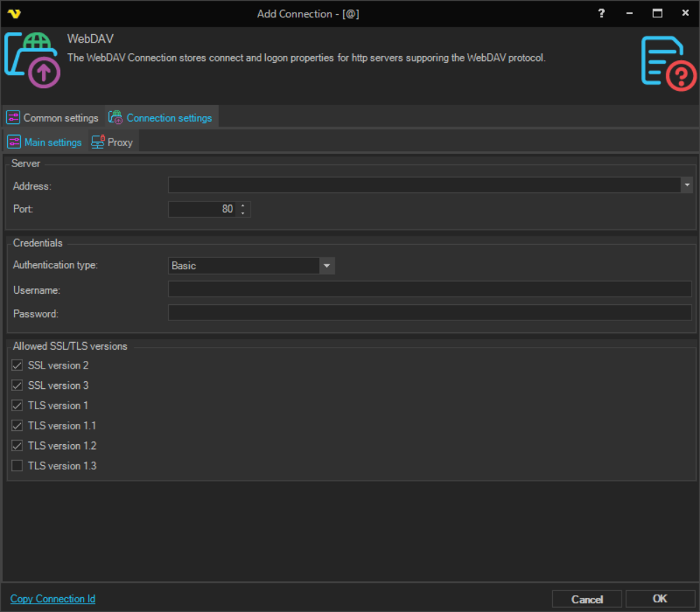Open the Authentication type dropdown
This screenshot has width=700, height=612.
pos(326,266)
